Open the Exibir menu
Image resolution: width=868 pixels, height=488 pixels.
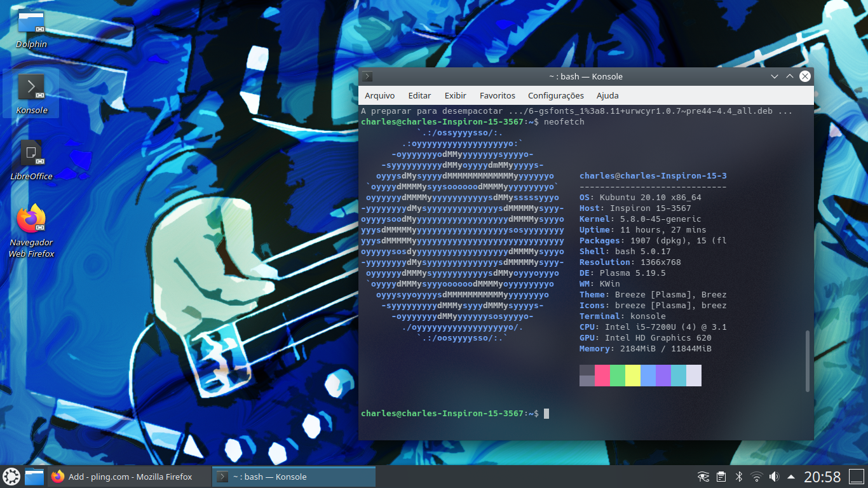(x=455, y=95)
